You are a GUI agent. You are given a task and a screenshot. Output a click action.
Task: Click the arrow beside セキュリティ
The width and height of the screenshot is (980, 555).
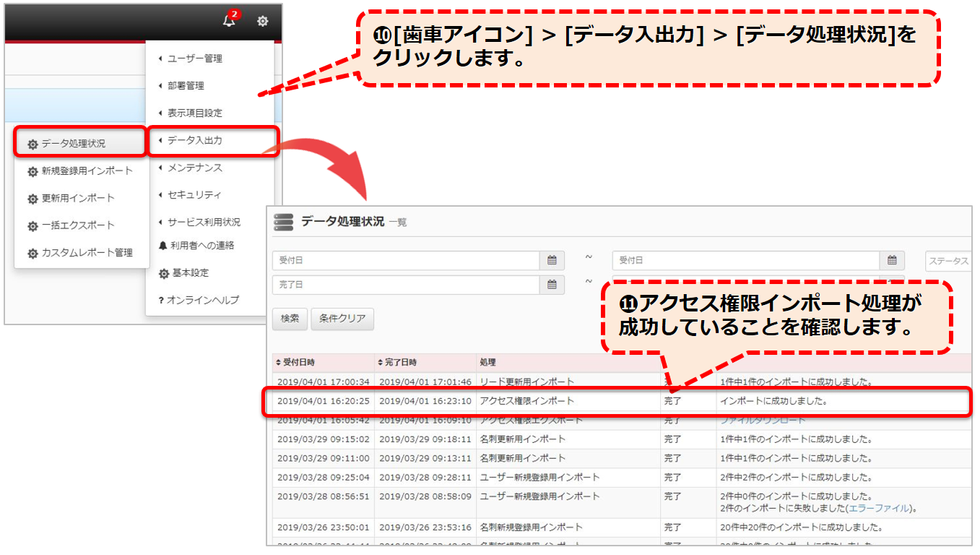tap(160, 195)
